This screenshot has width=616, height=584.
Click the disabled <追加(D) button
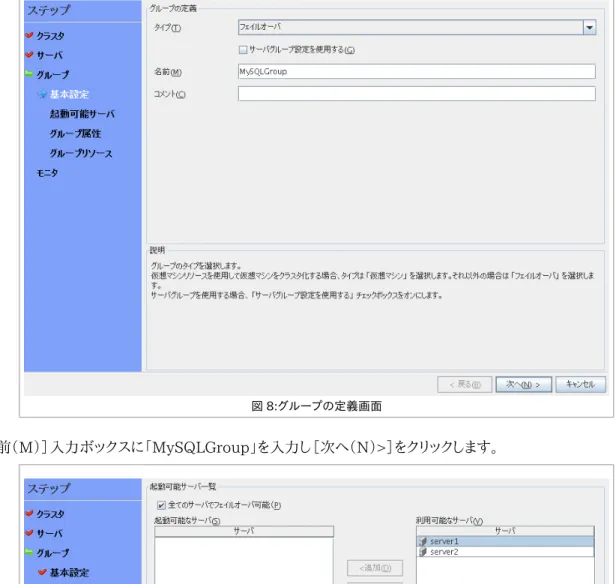click(x=375, y=568)
